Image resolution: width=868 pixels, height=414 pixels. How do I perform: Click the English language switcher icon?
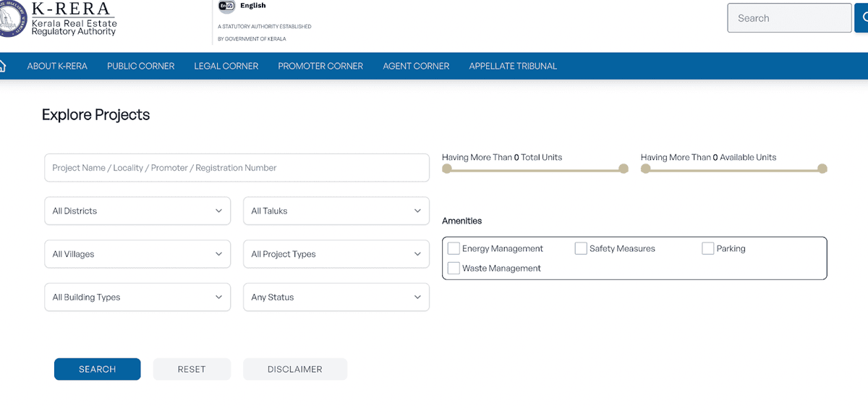(226, 6)
